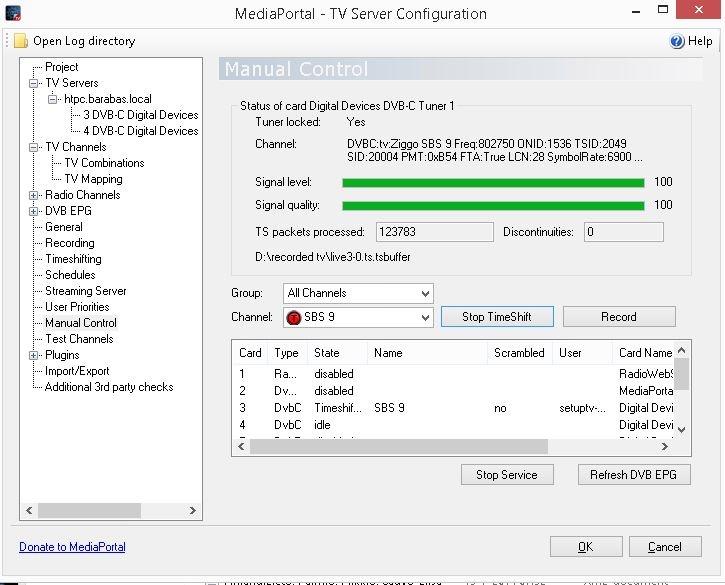Viewport: 725px width, 585px height.
Task: Click the Cancel button
Action: (665, 547)
